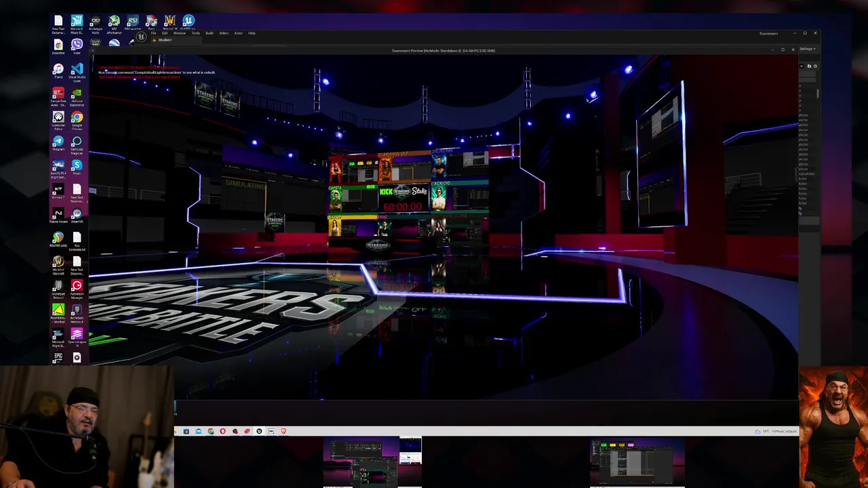Open Archetype Nolly desktop shortcut
Image resolution: width=868 pixels, height=488 pixels.
[95, 24]
